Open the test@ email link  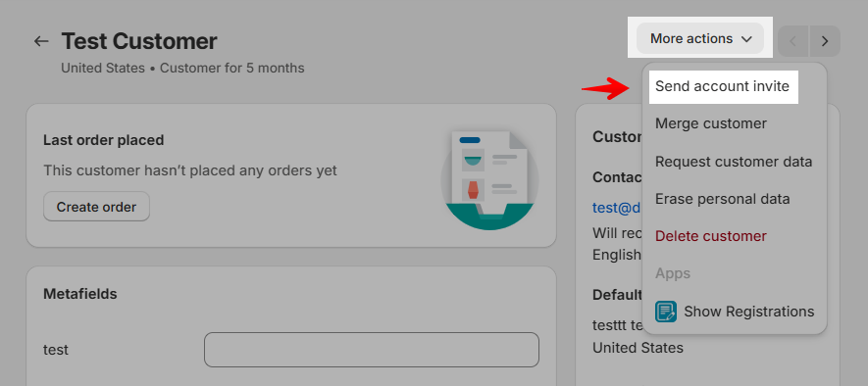coord(616,208)
